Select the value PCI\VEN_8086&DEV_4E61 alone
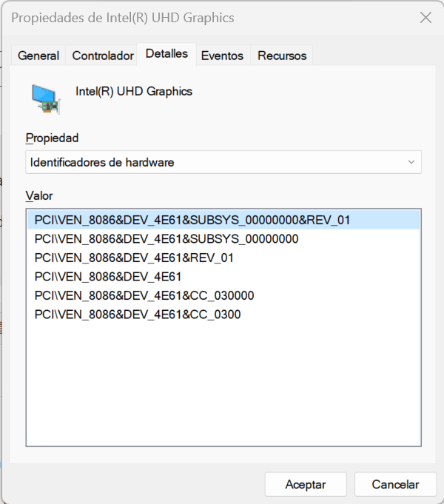This screenshot has width=444, height=504. (223, 277)
